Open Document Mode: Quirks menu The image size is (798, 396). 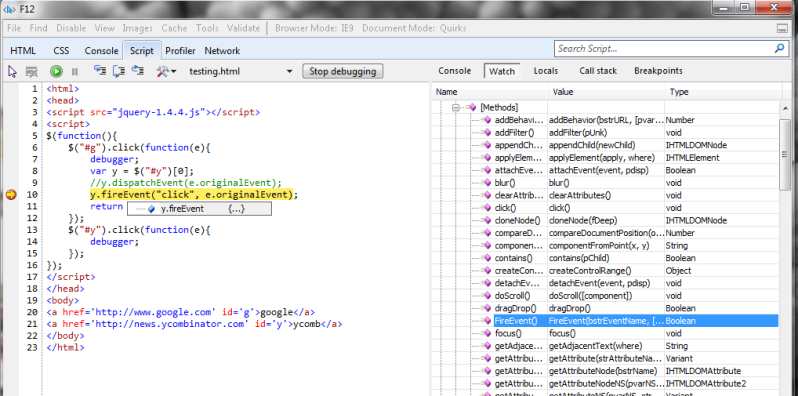tap(414, 29)
